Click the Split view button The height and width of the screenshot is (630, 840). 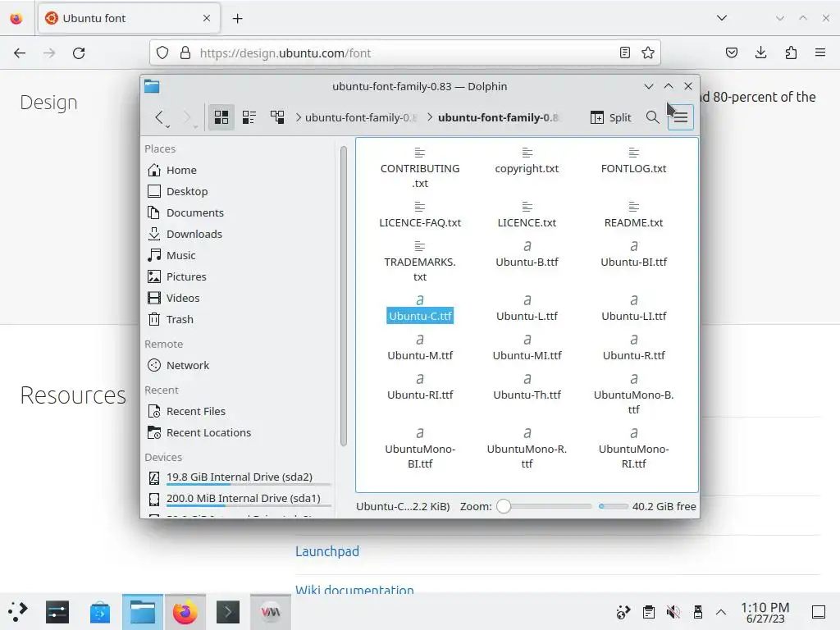pyautogui.click(x=610, y=117)
